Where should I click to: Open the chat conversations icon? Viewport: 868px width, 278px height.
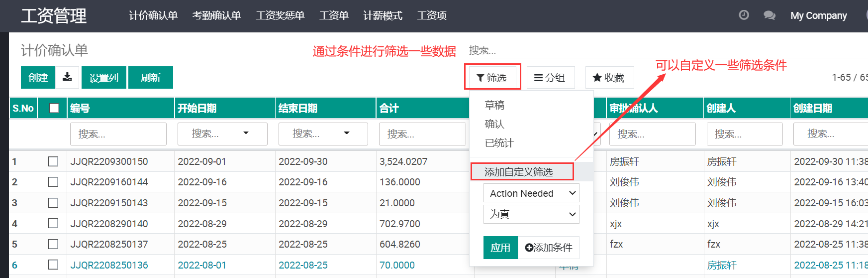tap(769, 15)
